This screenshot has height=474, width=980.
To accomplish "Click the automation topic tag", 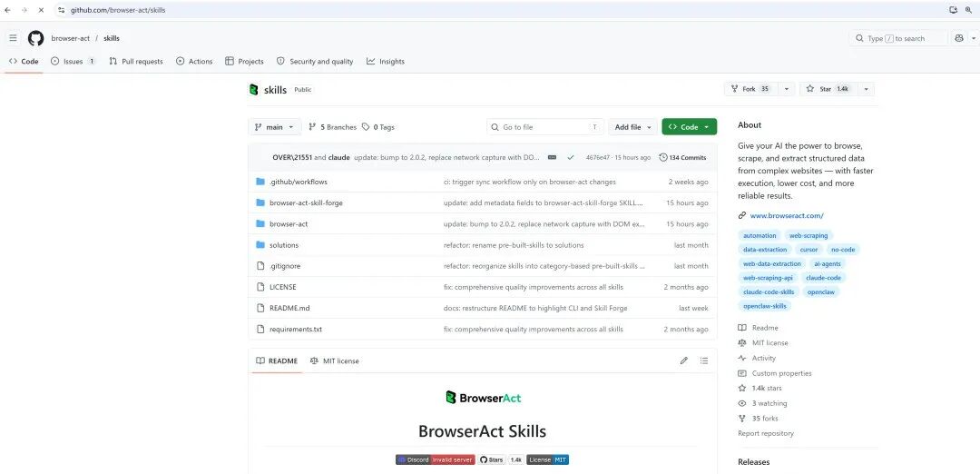I will click(x=759, y=236).
